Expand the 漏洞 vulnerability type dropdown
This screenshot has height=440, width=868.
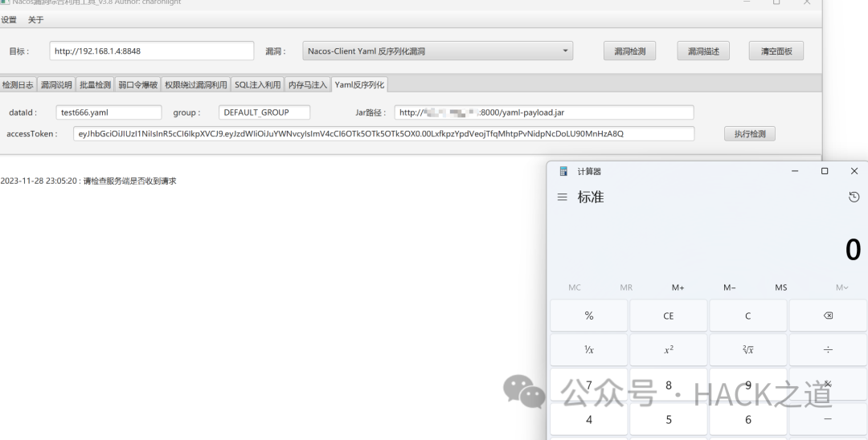[438, 51]
